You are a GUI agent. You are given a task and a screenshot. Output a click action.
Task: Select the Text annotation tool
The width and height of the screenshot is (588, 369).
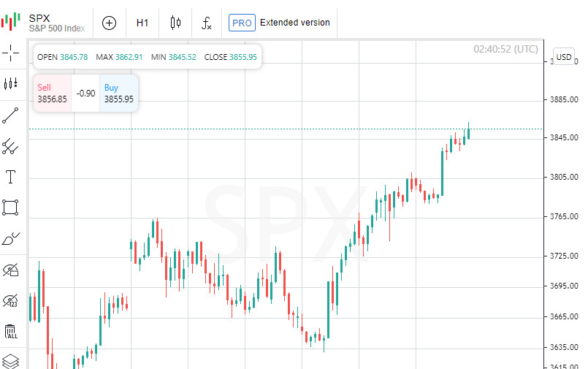tap(10, 177)
